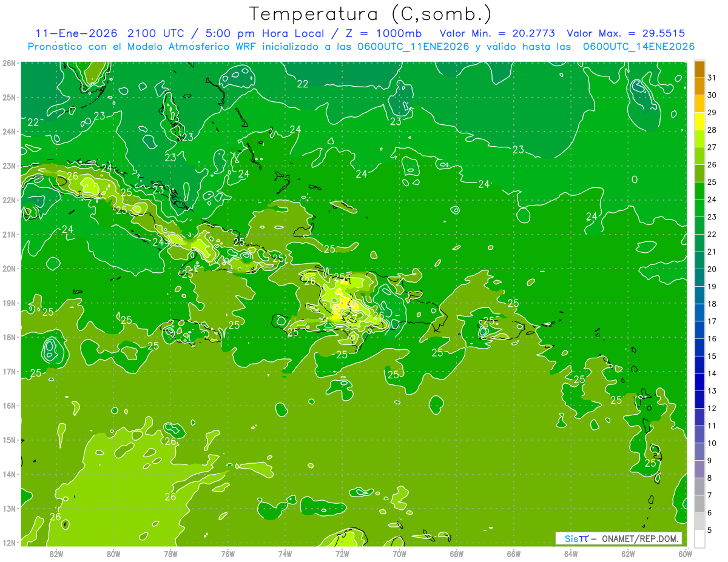Click the '21' color scale label
The width and height of the screenshot is (728, 562).
(712, 252)
